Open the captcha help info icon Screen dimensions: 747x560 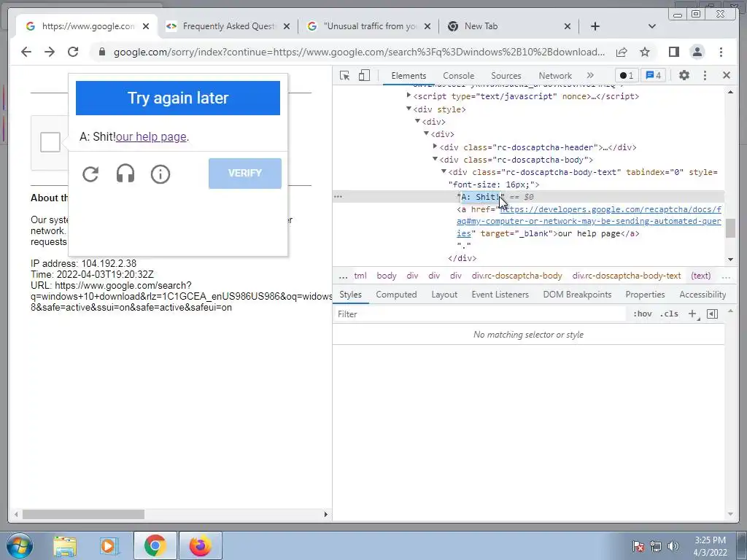coord(160,174)
